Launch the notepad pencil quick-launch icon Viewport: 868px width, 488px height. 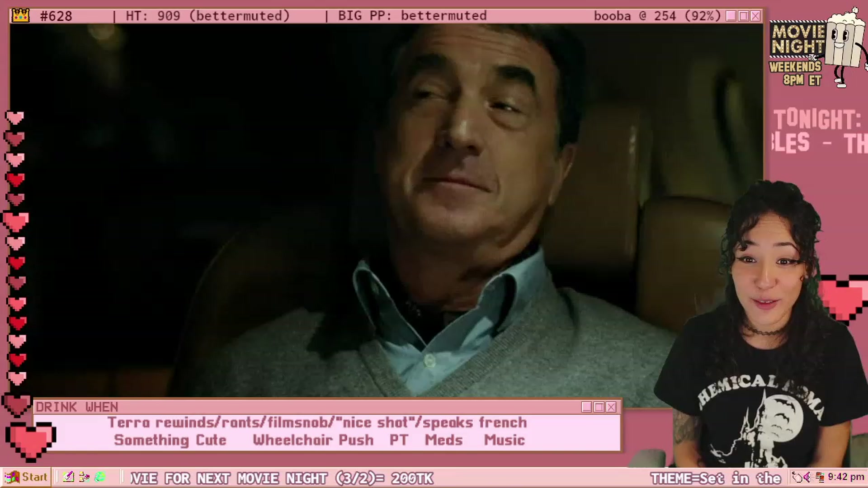pos(68,477)
